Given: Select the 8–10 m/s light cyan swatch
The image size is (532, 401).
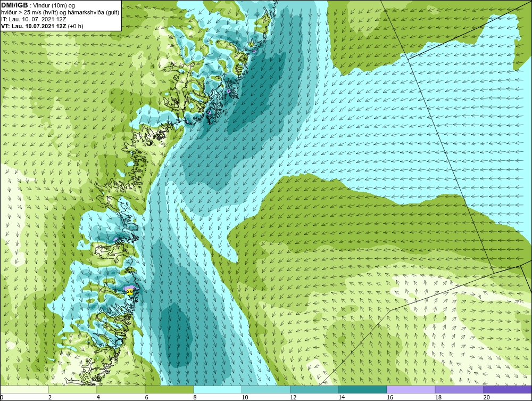Looking at the screenshot, I should [218, 389].
